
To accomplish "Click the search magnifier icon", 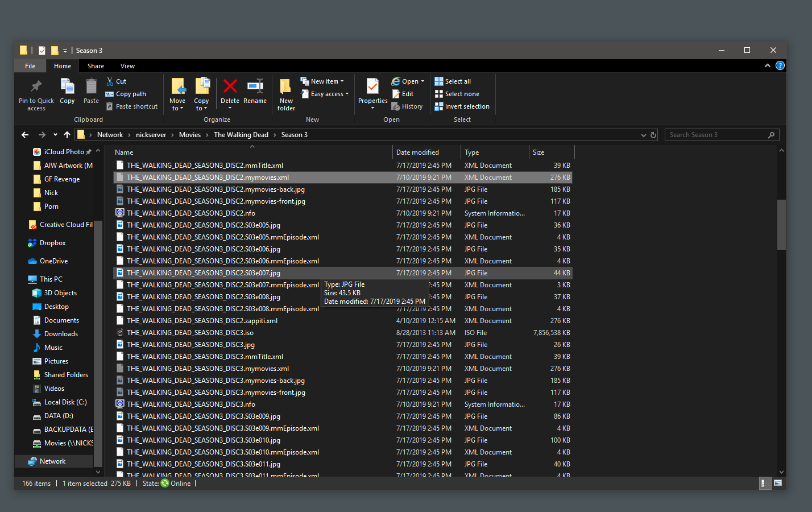I will [771, 135].
